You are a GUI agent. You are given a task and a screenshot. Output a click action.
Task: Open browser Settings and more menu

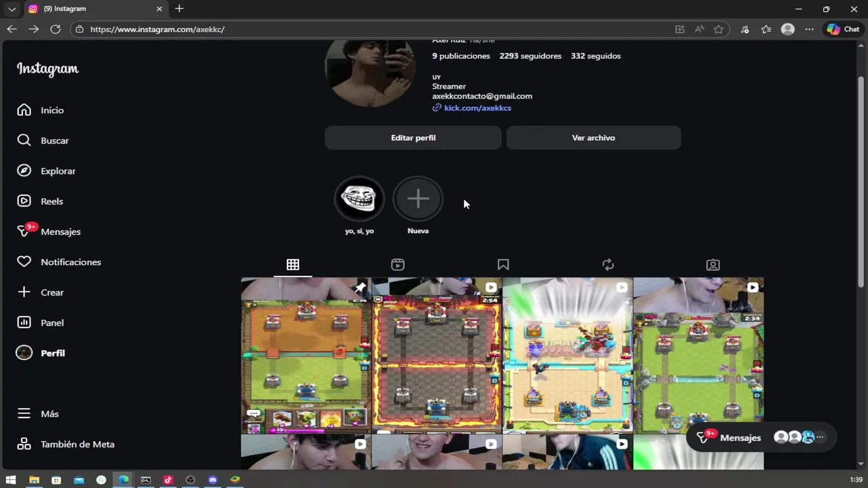(x=810, y=29)
